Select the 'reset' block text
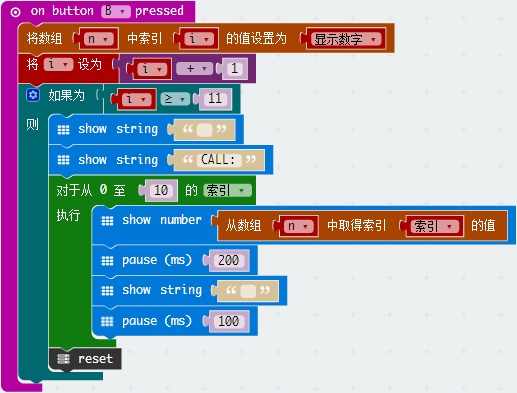This screenshot has height=393, width=517. pos(95,359)
